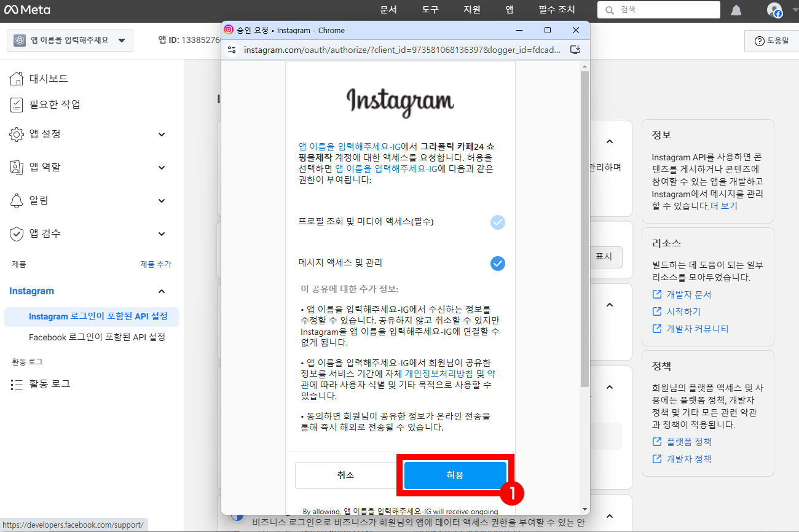The image size is (799, 532).
Task: Open the 지원 menu
Action: click(472, 10)
